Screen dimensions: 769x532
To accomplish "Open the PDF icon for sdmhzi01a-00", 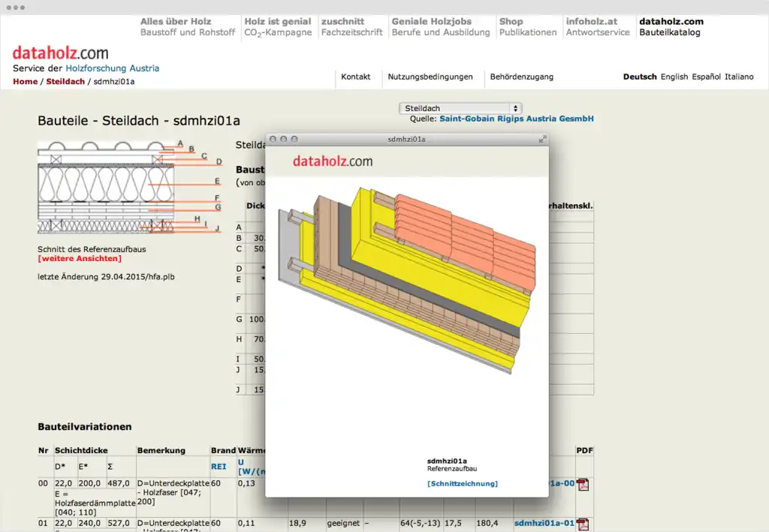I will pyautogui.click(x=583, y=484).
